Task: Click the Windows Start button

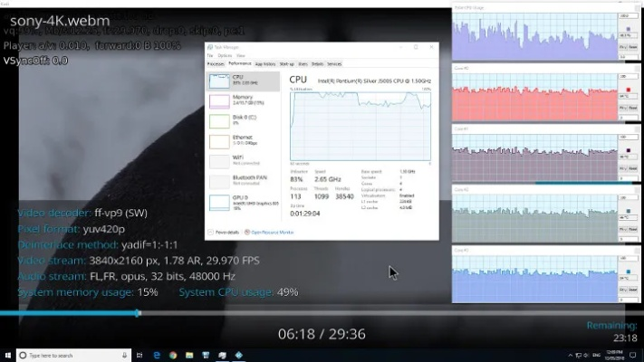Action: (9, 356)
